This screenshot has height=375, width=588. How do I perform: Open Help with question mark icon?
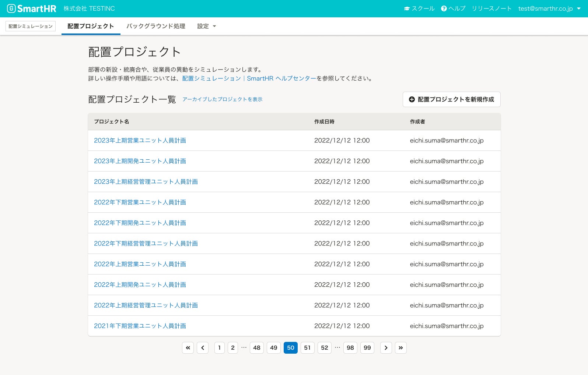pyautogui.click(x=453, y=8)
